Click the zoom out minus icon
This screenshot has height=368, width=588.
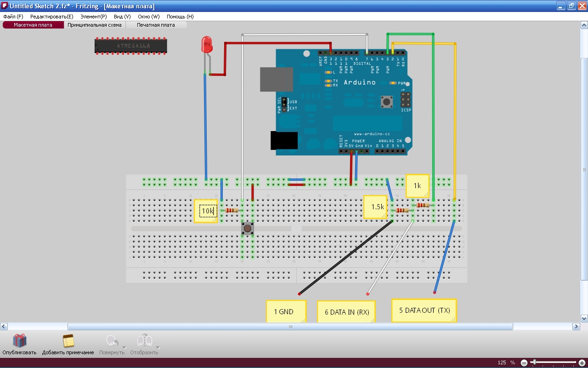click(524, 362)
